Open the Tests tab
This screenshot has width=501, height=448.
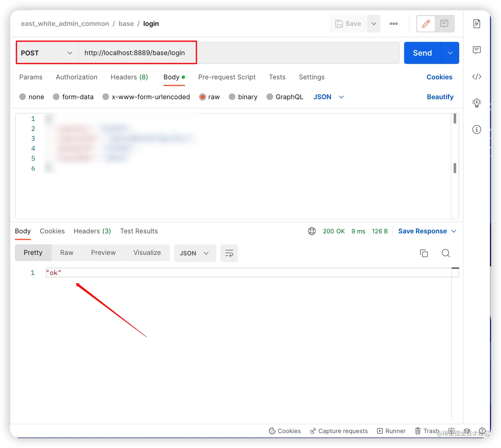click(277, 77)
